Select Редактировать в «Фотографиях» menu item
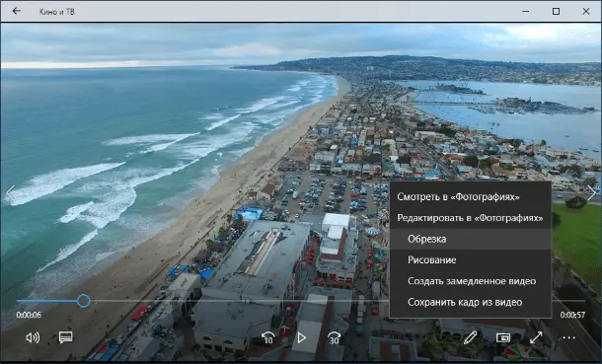Viewport: 602px width, 364px height. point(471,218)
